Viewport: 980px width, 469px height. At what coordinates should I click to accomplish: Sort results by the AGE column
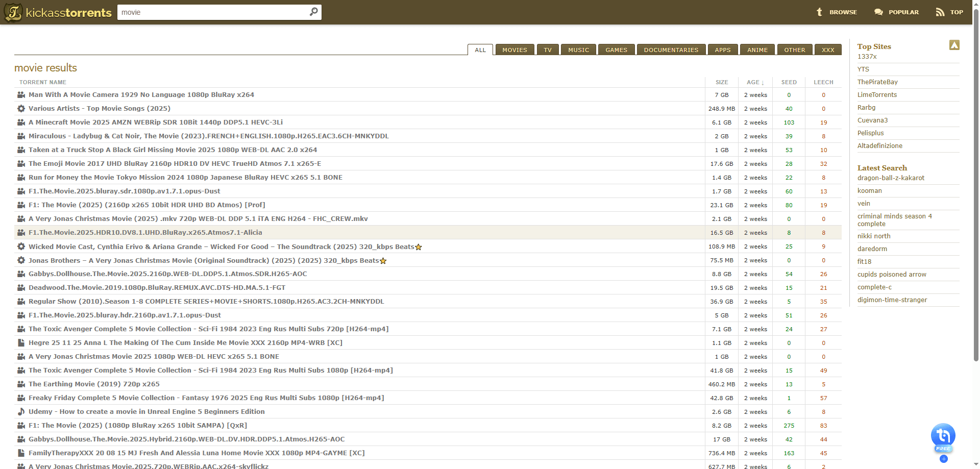tap(755, 82)
